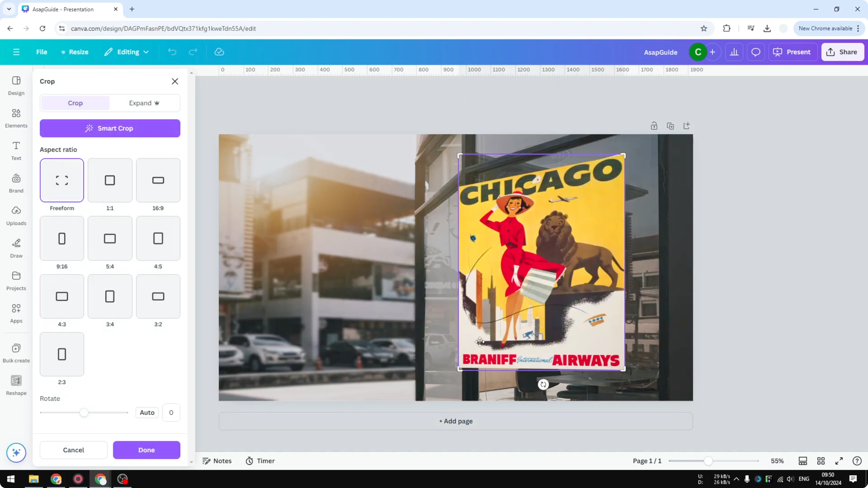Select the 16:9 aspect ratio
Image resolution: width=868 pixels, height=488 pixels.
pyautogui.click(x=158, y=180)
